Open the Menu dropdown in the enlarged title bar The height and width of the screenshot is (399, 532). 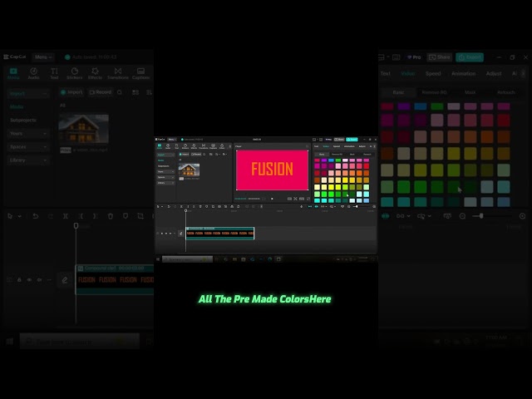tap(43, 57)
